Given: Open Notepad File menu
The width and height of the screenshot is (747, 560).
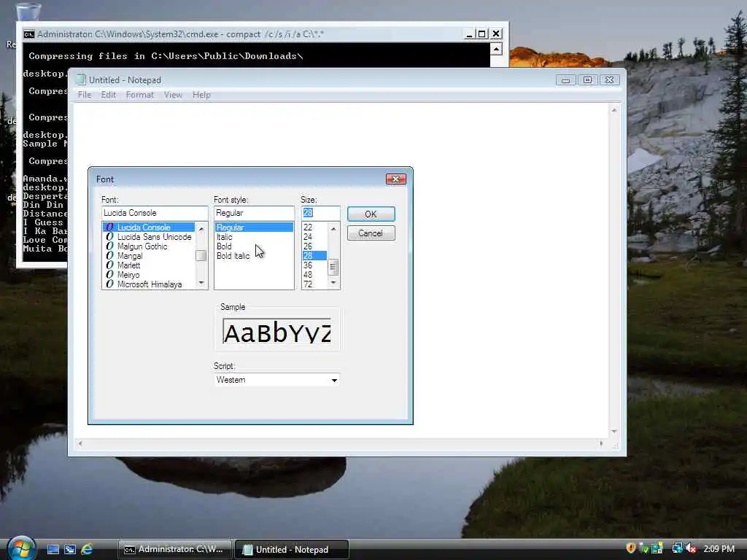Looking at the screenshot, I should pos(85,95).
